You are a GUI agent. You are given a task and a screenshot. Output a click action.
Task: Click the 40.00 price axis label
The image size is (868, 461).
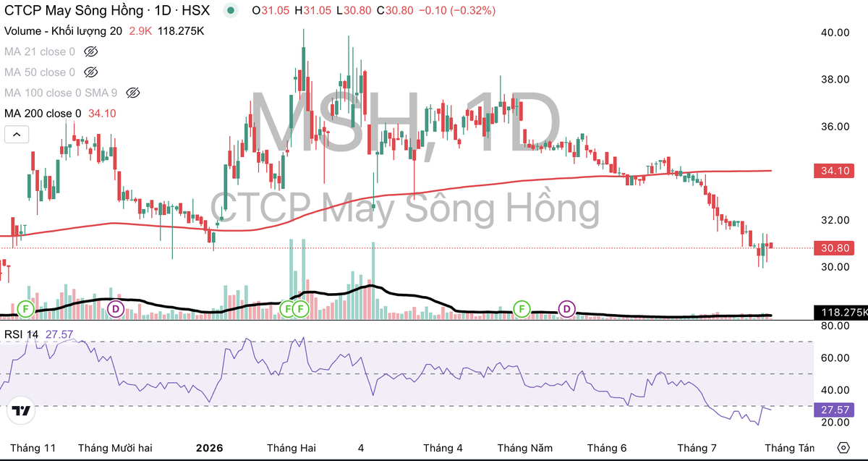point(834,32)
